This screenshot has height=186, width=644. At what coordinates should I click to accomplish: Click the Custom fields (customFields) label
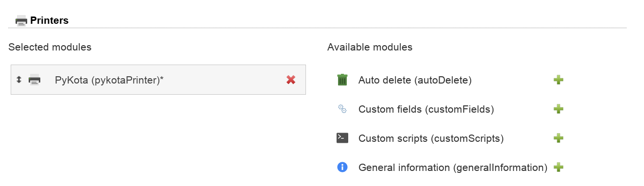coord(426,109)
